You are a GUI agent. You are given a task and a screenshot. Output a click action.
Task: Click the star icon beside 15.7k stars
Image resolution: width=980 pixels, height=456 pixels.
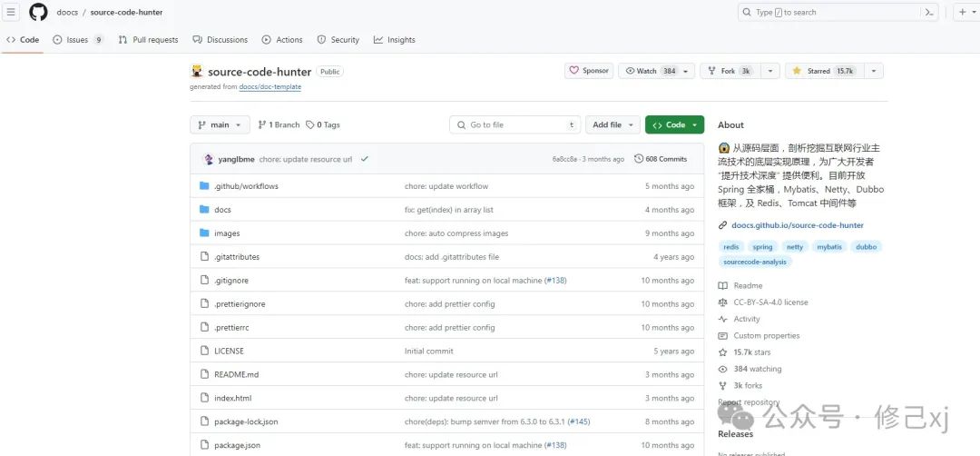[x=723, y=352]
